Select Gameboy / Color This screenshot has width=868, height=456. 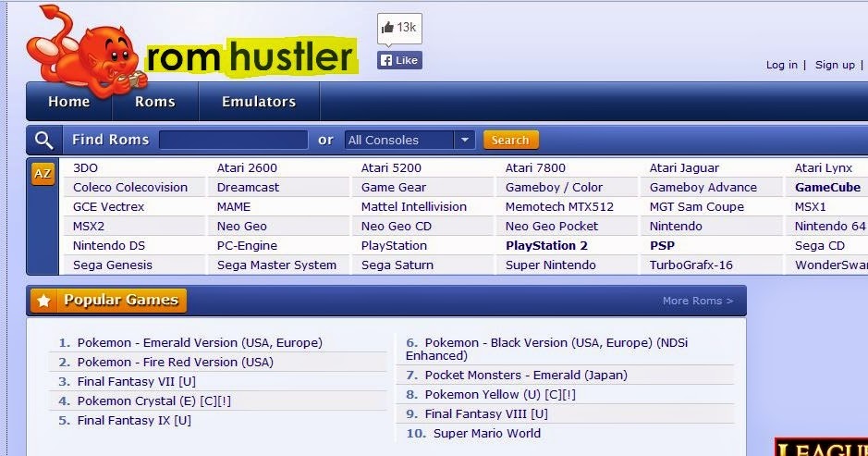(x=554, y=187)
